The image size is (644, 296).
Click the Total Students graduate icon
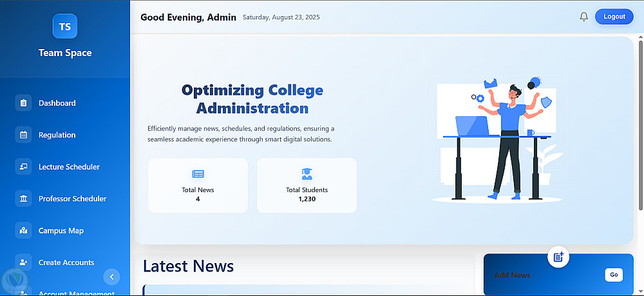pyautogui.click(x=307, y=174)
